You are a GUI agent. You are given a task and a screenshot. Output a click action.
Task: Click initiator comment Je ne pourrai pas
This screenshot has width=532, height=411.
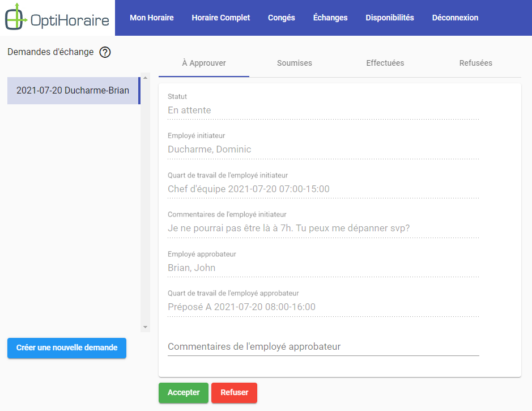[x=324, y=228]
